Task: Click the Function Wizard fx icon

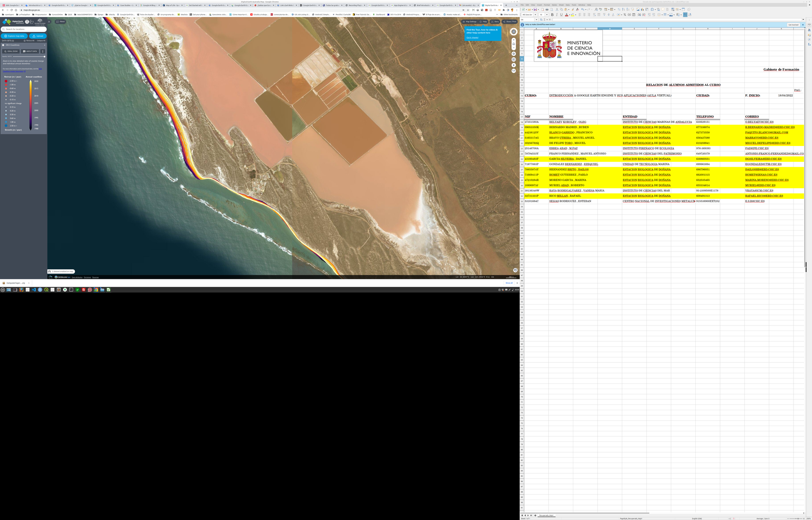Action: [541, 20]
